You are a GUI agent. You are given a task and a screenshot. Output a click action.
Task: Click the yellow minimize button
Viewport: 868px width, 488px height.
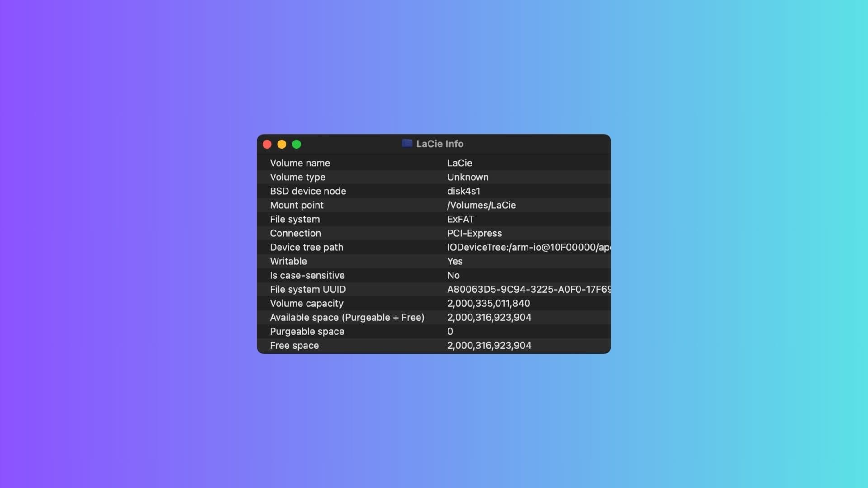pos(282,144)
